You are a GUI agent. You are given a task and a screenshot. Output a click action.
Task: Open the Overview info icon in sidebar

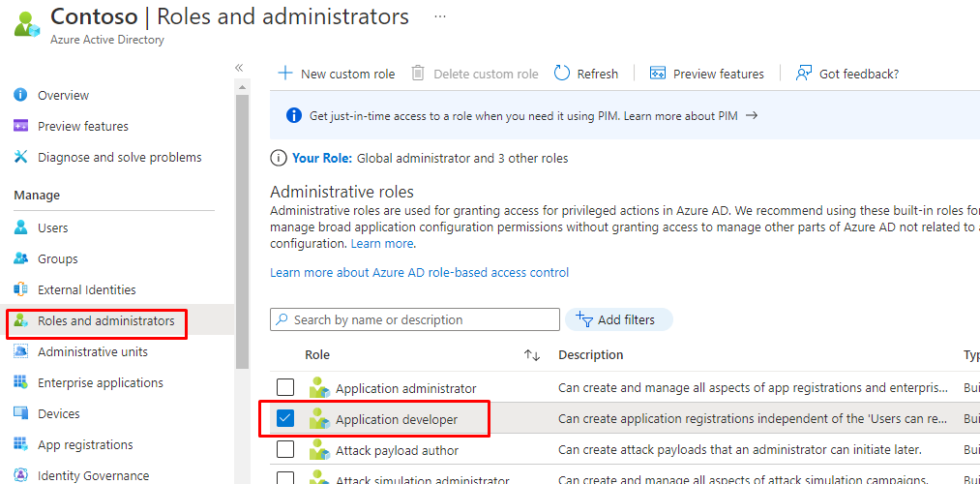pyautogui.click(x=20, y=95)
